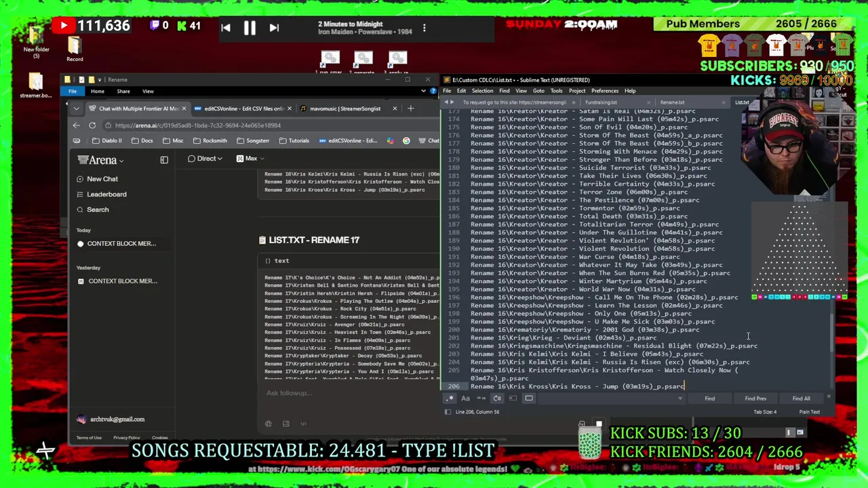Screen dimensions: 868x488
Task: Open Docs bookmarks folder
Action: [142, 141]
